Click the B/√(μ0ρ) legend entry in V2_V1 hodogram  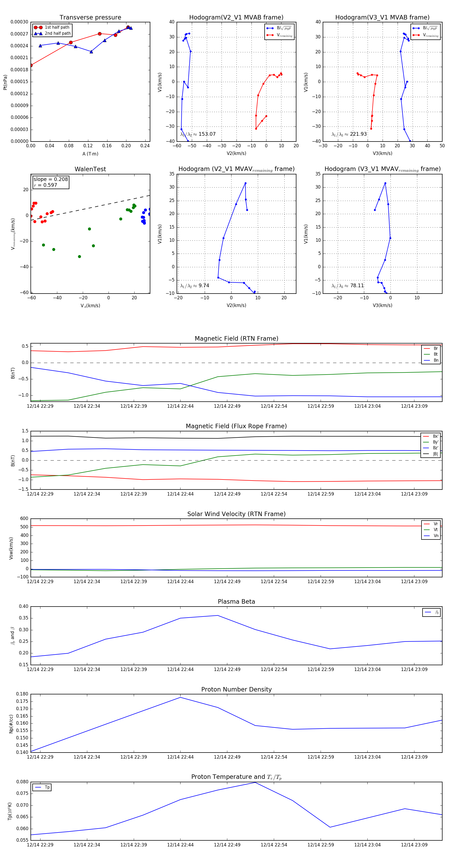279,28
